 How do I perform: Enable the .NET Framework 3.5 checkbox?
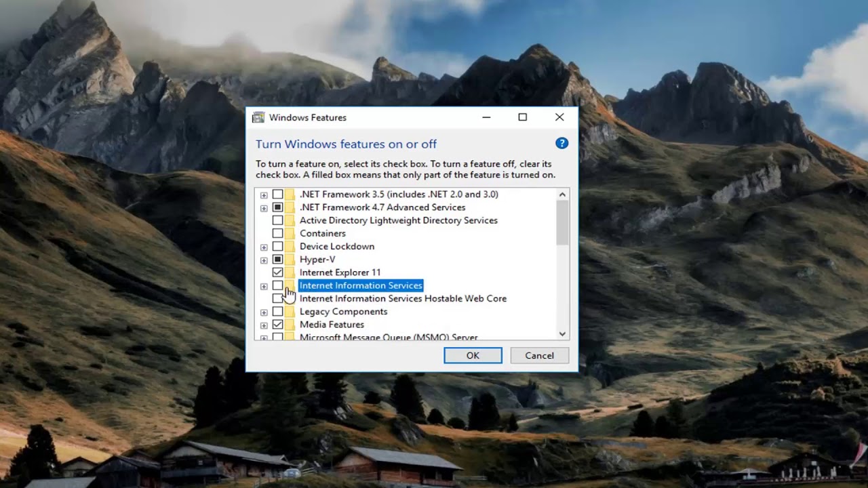coord(277,195)
